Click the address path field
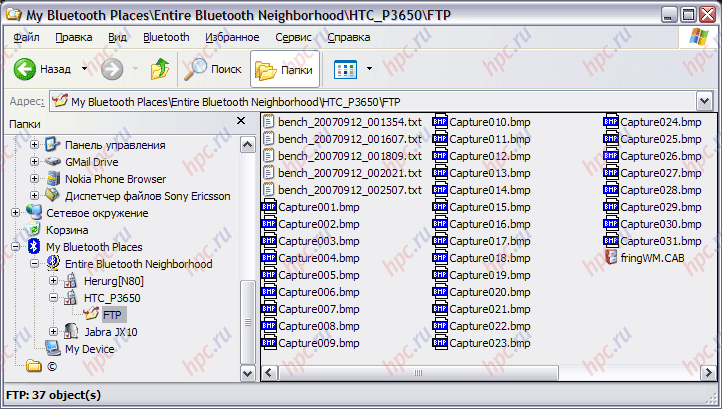Image resolution: width=722 pixels, height=409 pixels. pos(373,101)
